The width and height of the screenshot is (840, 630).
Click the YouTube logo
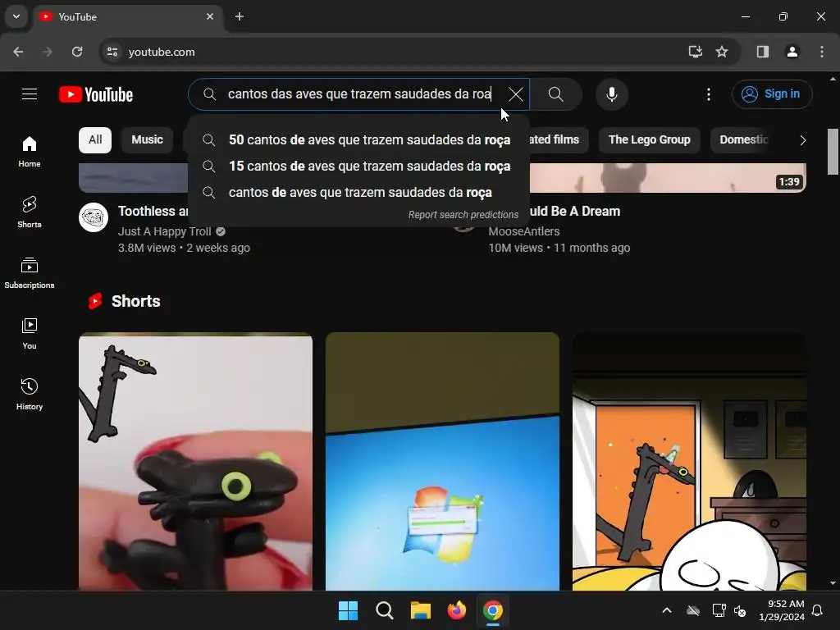96,94
